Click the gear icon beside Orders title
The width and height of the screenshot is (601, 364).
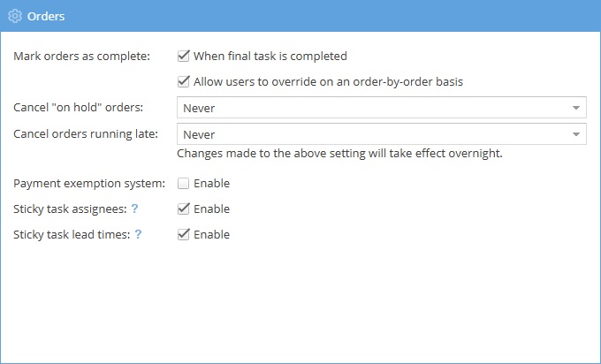(x=14, y=16)
